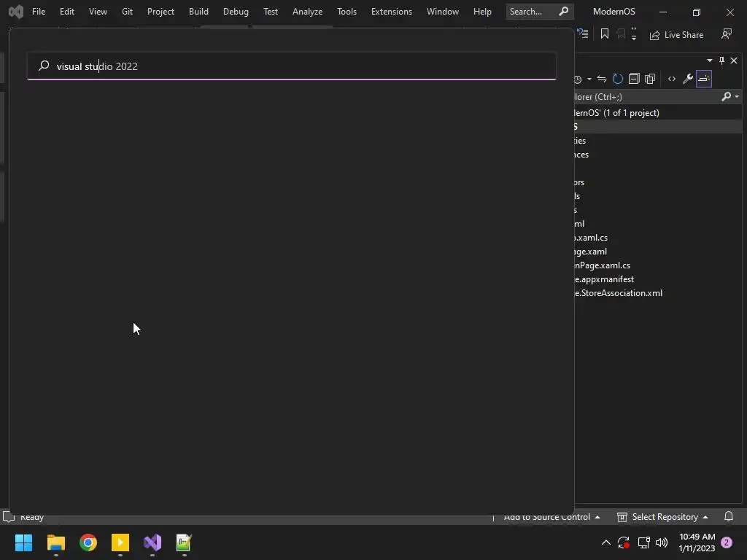Image resolution: width=747 pixels, height=560 pixels.
Task: Open the Debug menu
Action: 236,12
